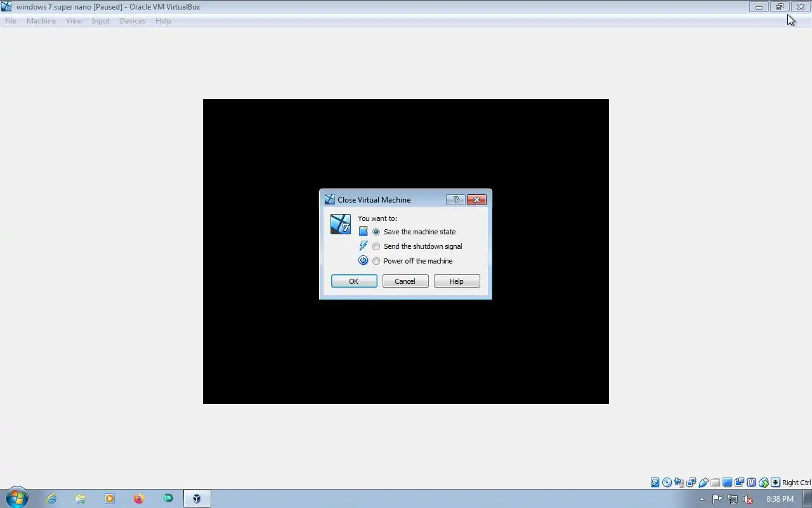Viewport: 812px width, 508px height.
Task: Click the VirtualBox taskbar button
Action: click(197, 499)
